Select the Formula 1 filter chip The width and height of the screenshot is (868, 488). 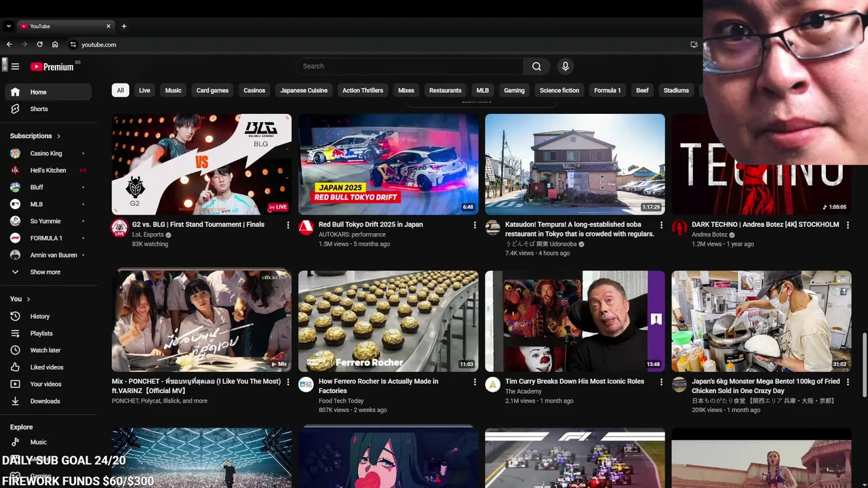pos(607,90)
